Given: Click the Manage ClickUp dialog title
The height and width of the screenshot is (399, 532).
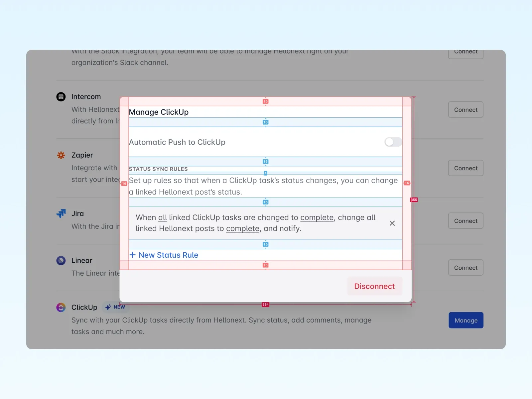Looking at the screenshot, I should coord(159,112).
